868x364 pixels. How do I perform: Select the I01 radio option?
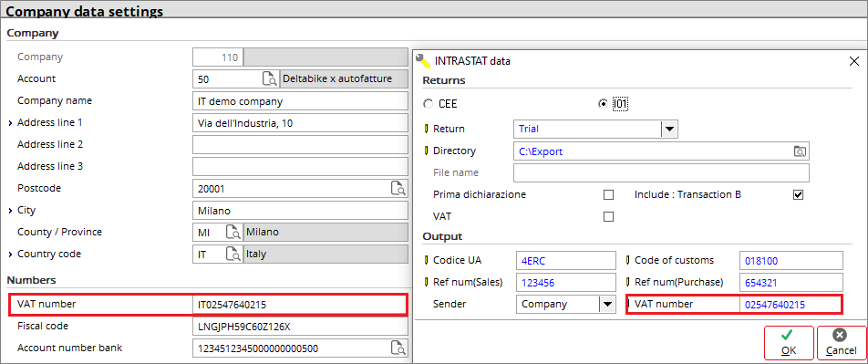(x=604, y=104)
